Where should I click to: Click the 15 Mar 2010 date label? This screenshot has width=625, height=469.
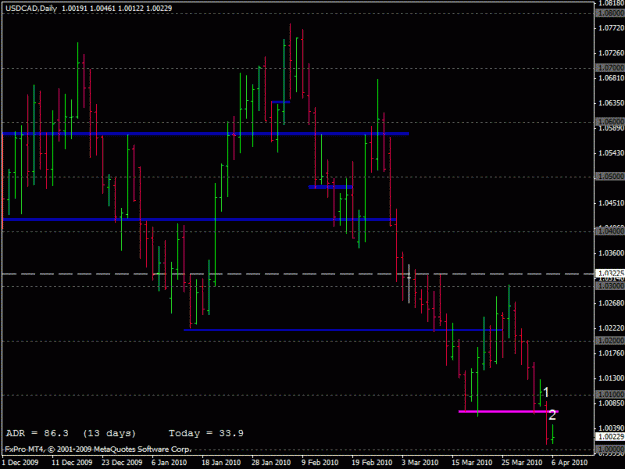coord(472,462)
